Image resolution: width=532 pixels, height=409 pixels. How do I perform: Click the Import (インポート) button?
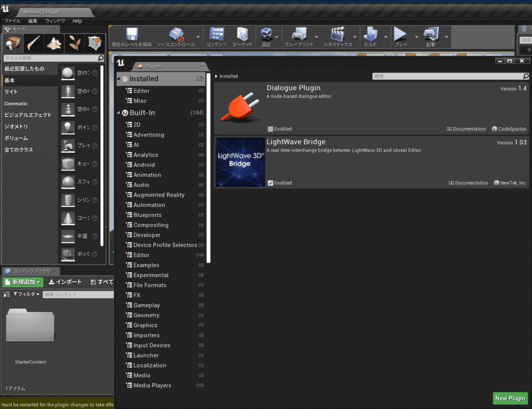coord(65,282)
